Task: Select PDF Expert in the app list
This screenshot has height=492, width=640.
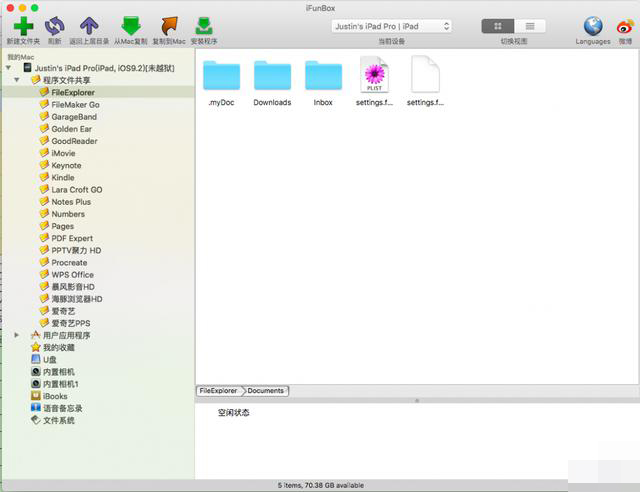Action: pos(72,238)
